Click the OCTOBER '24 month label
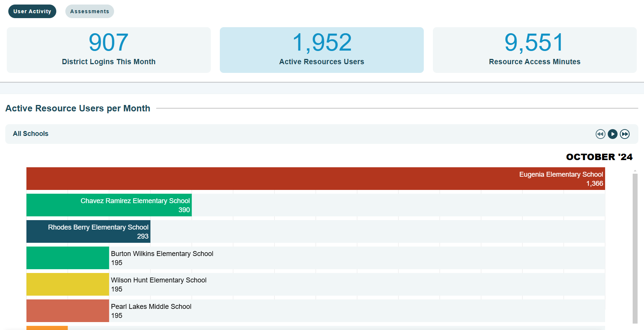The image size is (644, 330). click(599, 157)
